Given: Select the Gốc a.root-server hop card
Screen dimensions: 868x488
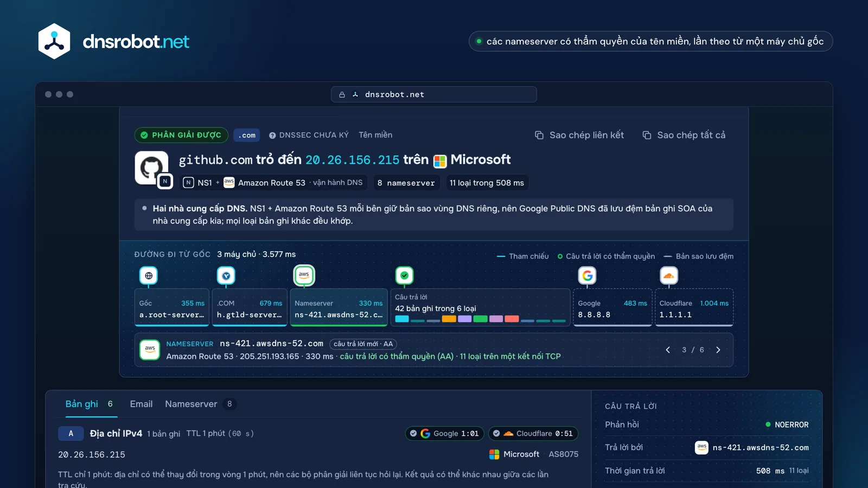Looking at the screenshot, I should click(172, 307).
